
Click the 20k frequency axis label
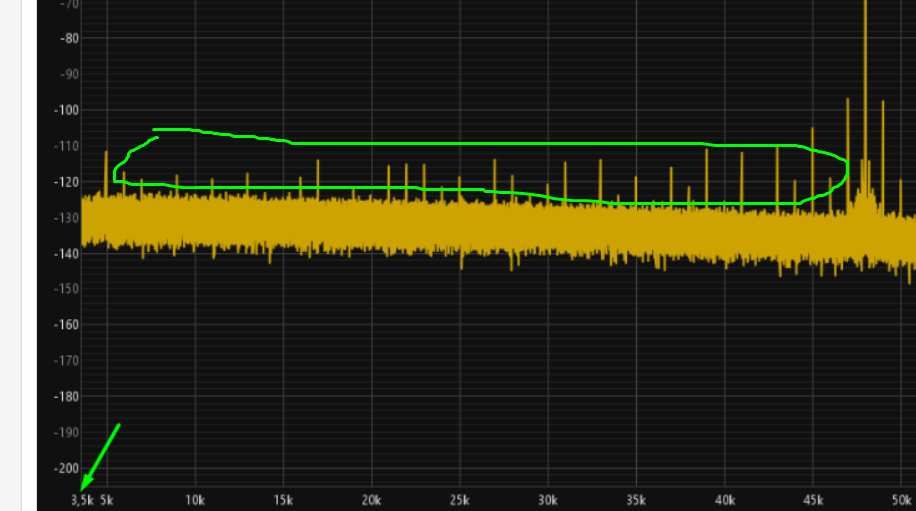tap(372, 500)
